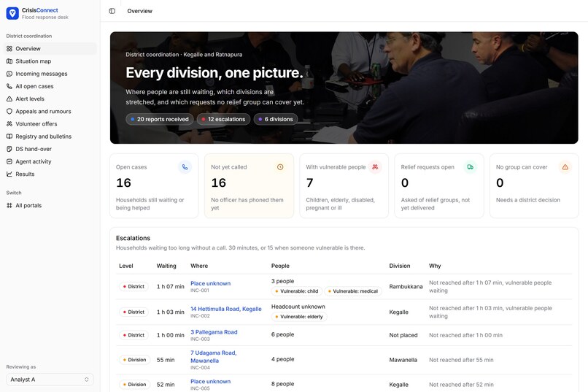Click the Escalations section heading
The height and width of the screenshot is (392, 588).
pyautogui.click(x=133, y=238)
